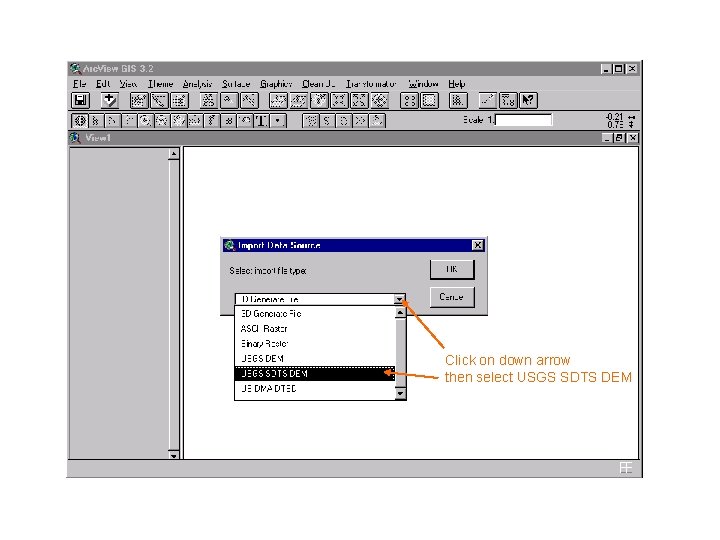Click Zoom to Active Themes button
The image size is (720, 540).
pos(298,100)
